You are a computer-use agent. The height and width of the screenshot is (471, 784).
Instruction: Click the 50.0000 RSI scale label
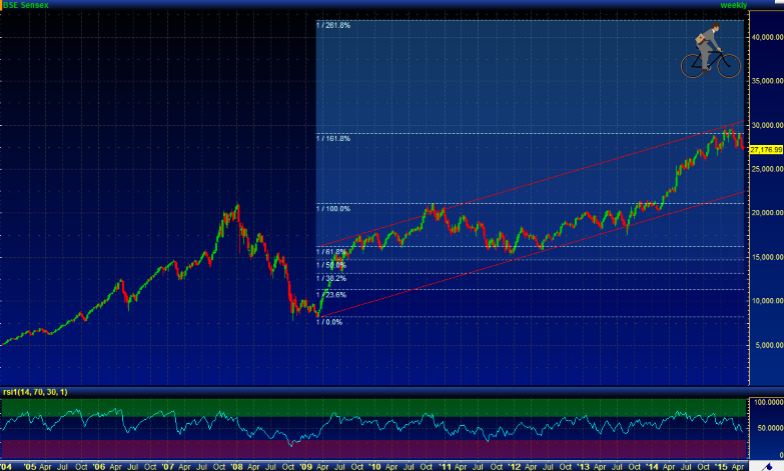coord(767,427)
